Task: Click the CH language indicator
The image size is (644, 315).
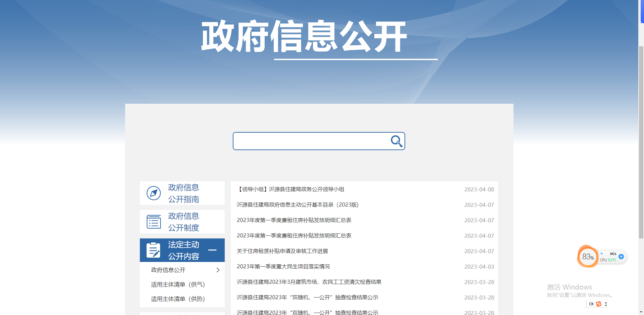Action: click(x=591, y=304)
